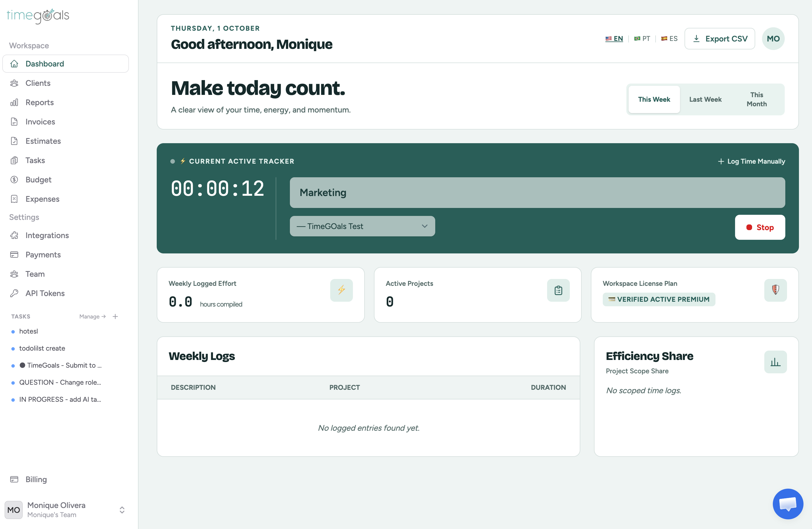
Task: Click the Export CSV button
Action: click(719, 39)
